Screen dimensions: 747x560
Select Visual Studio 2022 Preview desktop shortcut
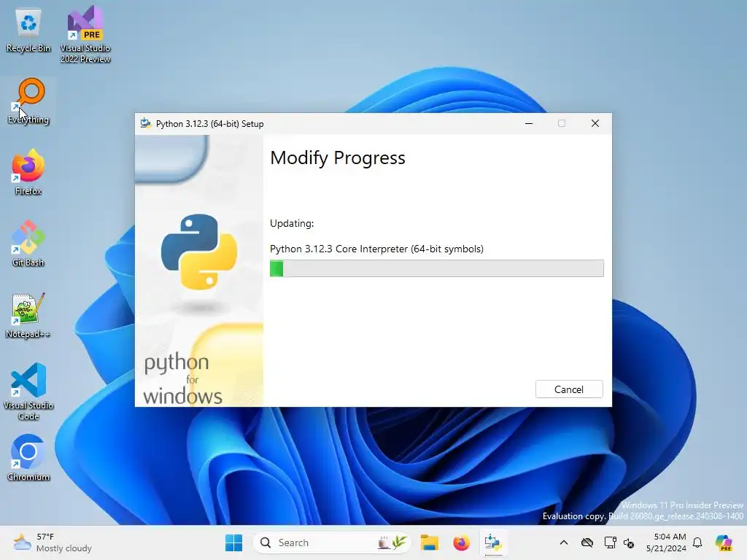[x=85, y=34]
